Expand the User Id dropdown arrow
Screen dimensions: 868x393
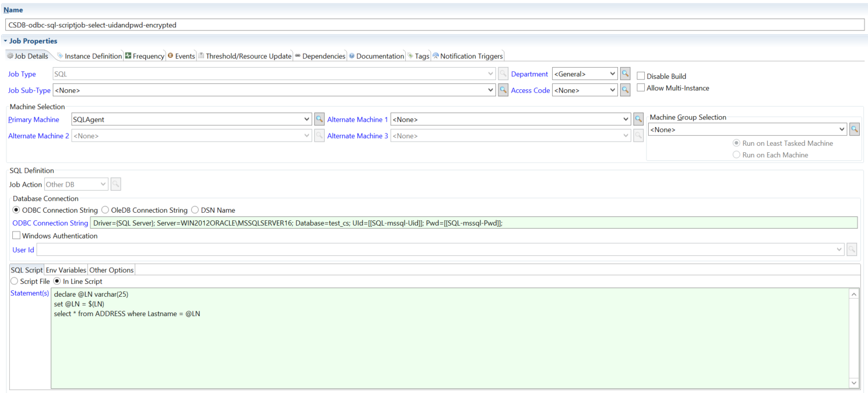click(839, 250)
